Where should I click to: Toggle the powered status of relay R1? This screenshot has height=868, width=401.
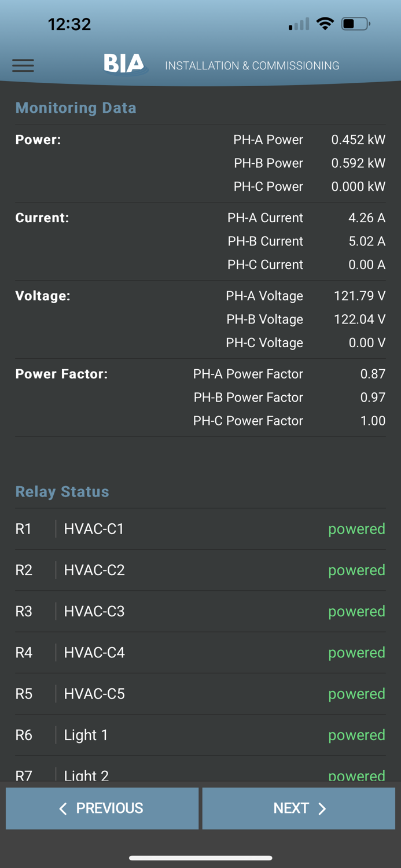(356, 528)
